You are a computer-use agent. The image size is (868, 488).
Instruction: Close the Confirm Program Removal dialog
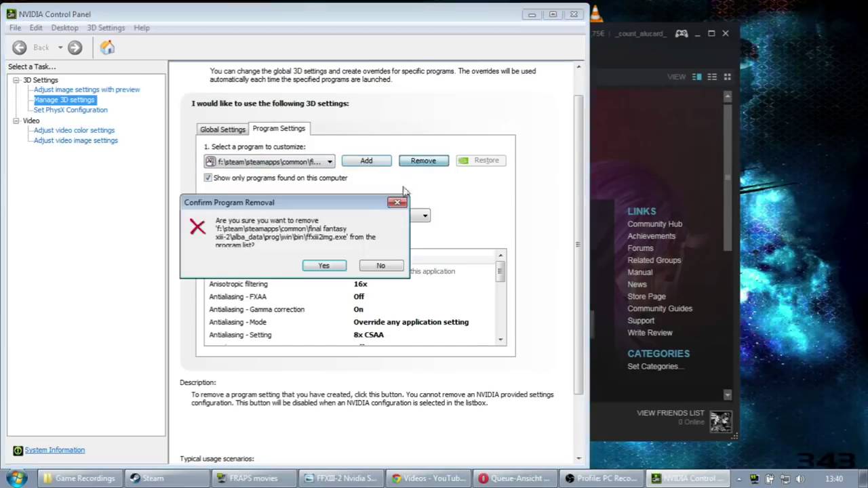tap(397, 202)
